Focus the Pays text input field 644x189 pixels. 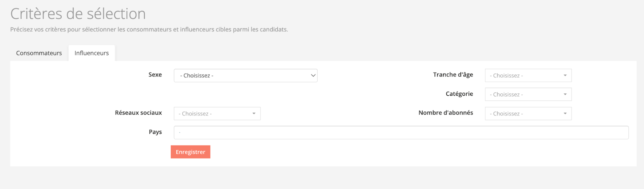tap(401, 133)
